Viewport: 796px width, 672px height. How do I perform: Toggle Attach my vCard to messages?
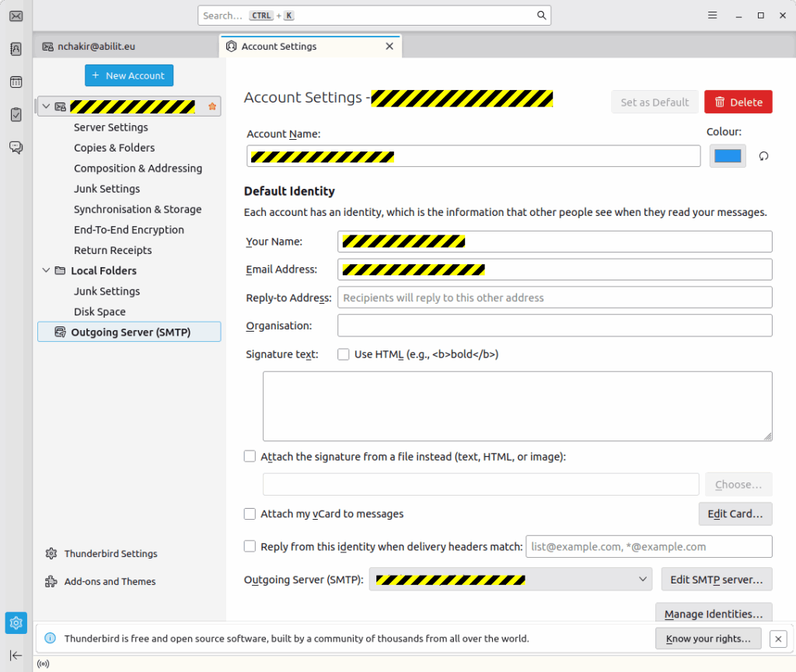click(250, 514)
